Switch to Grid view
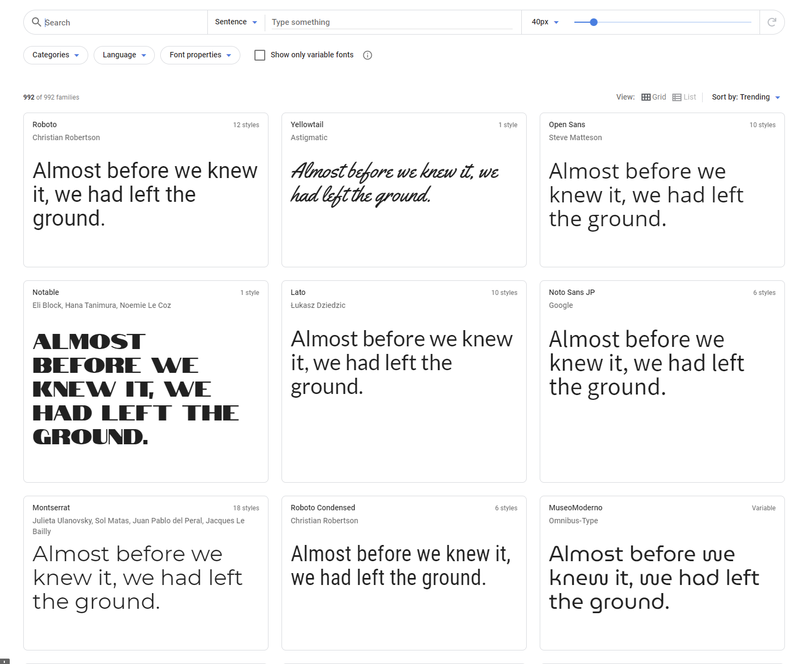The width and height of the screenshot is (812, 664). 654,97
